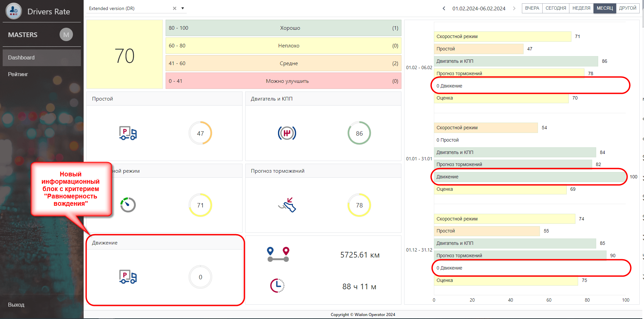Click the MASTERS user avatar icon

[66, 34]
